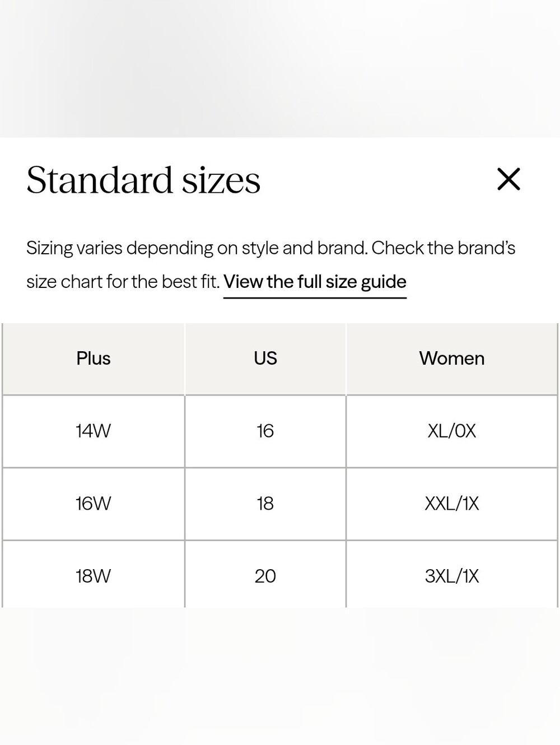Select the Women column header

coord(452,358)
